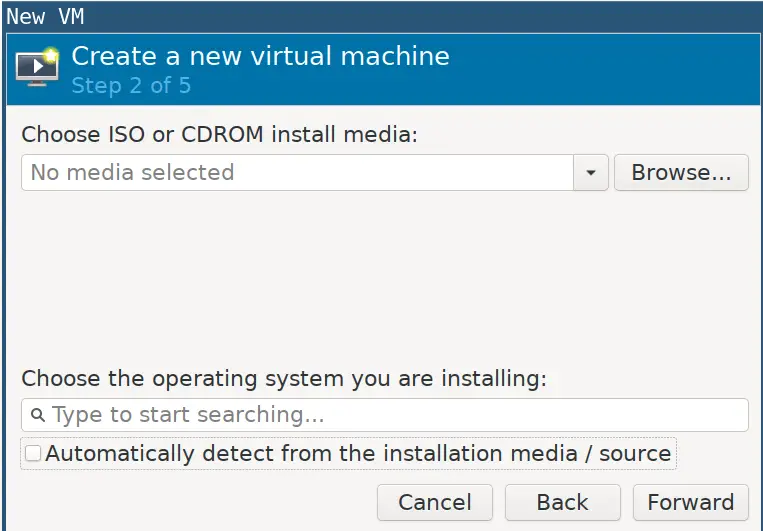
Task: Open the install media dropdown arrow
Action: pyautogui.click(x=591, y=173)
